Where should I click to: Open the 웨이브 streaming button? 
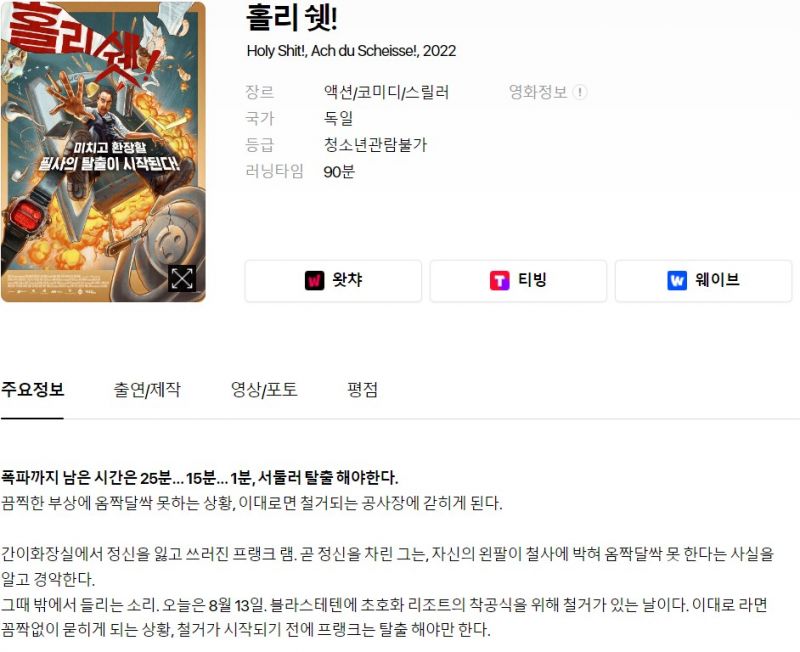click(x=704, y=281)
